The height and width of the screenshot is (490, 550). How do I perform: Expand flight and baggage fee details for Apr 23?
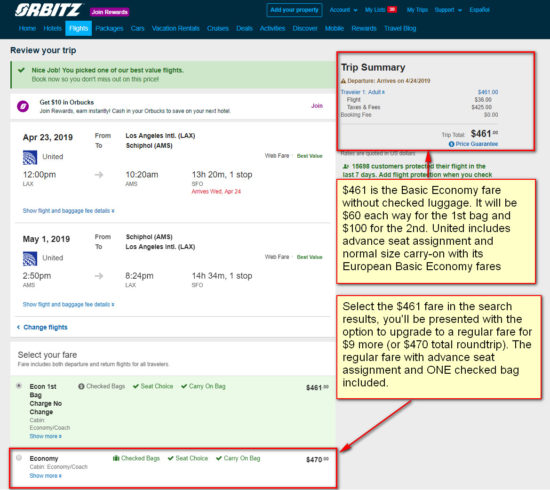pyautogui.click(x=68, y=211)
